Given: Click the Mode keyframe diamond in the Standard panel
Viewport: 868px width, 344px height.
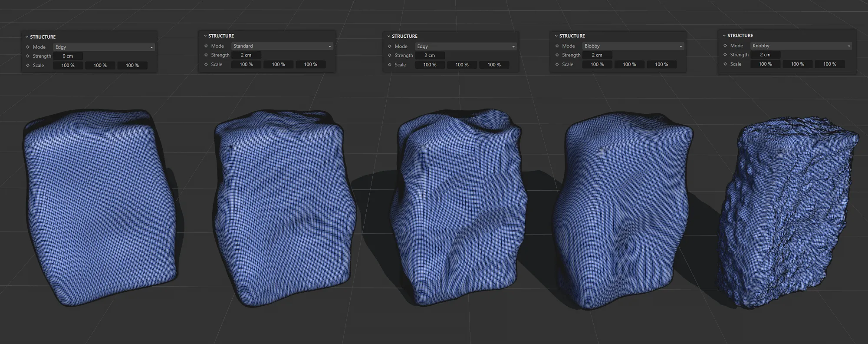Looking at the screenshot, I should tap(206, 46).
